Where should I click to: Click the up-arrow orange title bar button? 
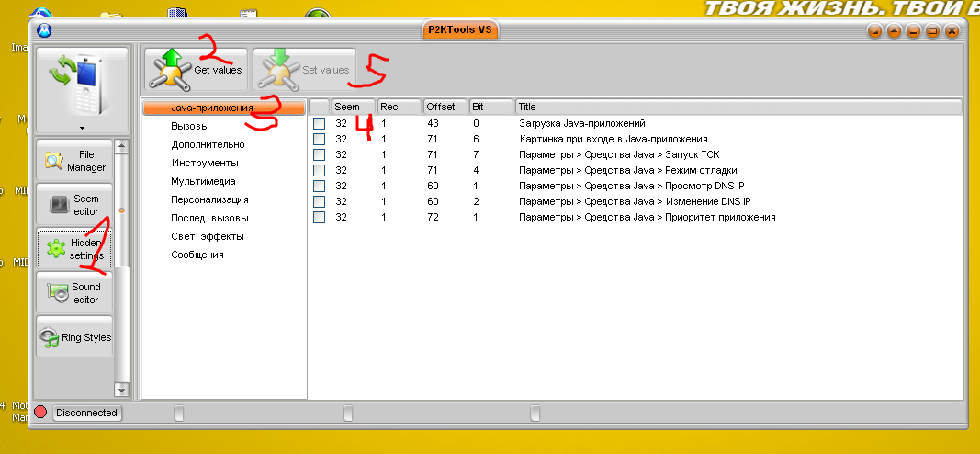[x=894, y=30]
